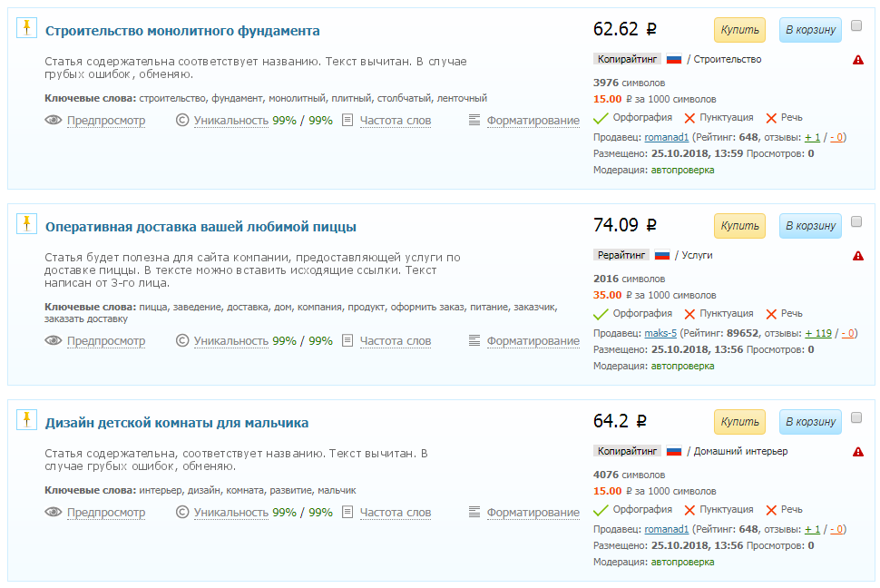Click the '3976 символов' text

(629, 83)
